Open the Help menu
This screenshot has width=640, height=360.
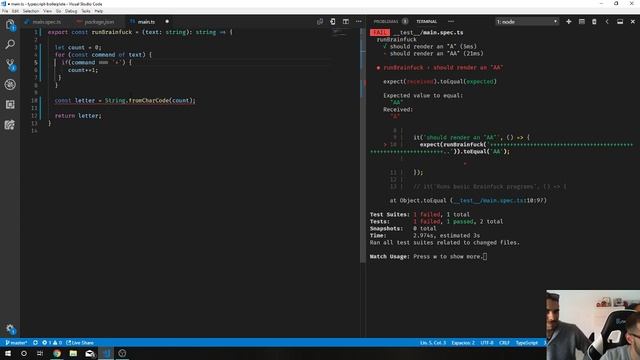[99, 11]
